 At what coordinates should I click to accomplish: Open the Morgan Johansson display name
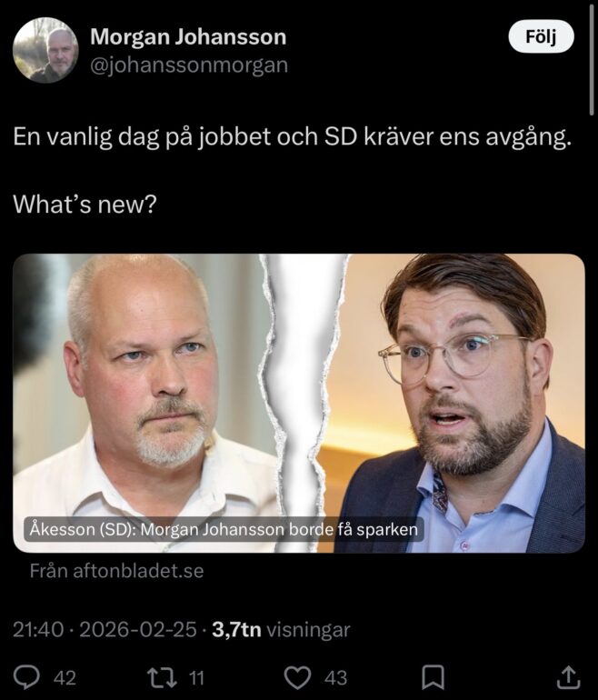pos(188,37)
